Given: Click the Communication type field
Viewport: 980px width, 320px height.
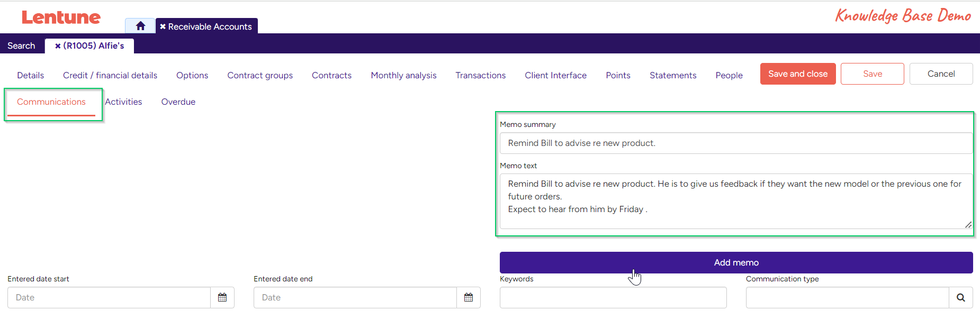Looking at the screenshot, I should (847, 297).
